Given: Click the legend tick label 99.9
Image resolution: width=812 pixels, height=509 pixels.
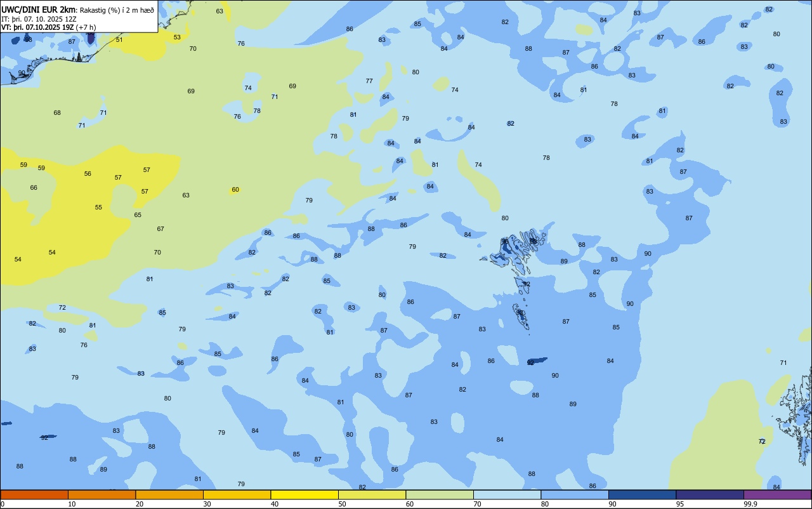Looking at the screenshot, I should 750,504.
